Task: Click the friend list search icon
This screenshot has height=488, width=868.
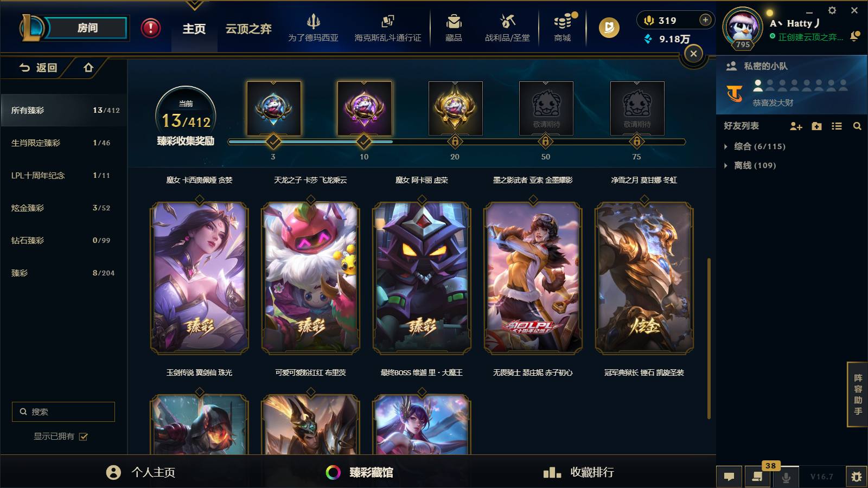Action: tap(857, 126)
